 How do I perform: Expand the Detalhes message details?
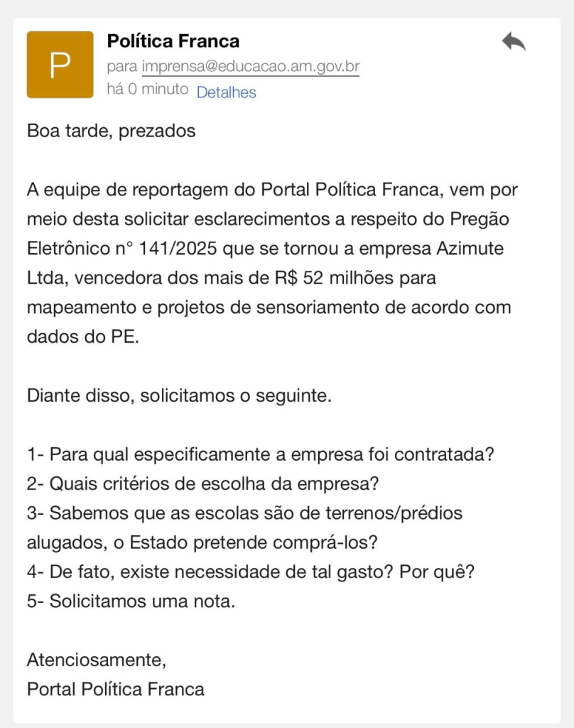pyautogui.click(x=226, y=92)
